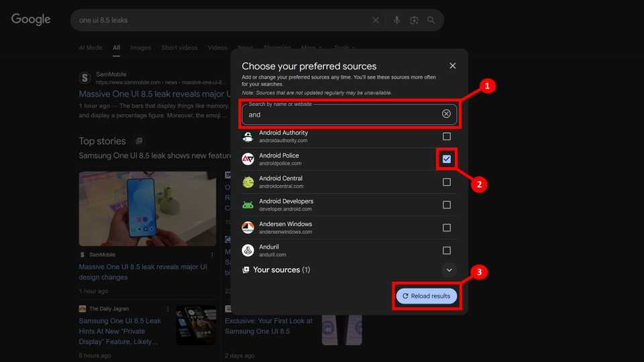Viewport: 644px width, 362px height.
Task: Click the Android Police site icon
Action: tap(248, 159)
